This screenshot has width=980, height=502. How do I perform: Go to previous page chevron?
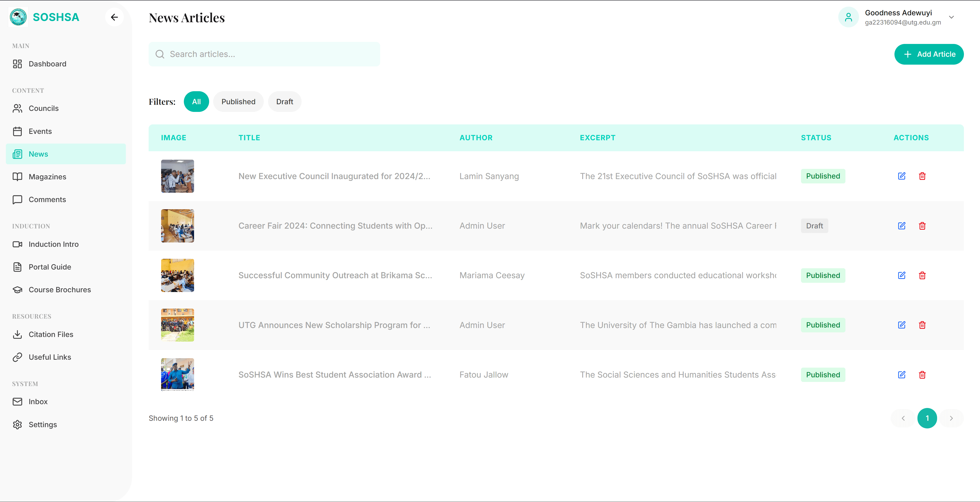click(x=903, y=418)
